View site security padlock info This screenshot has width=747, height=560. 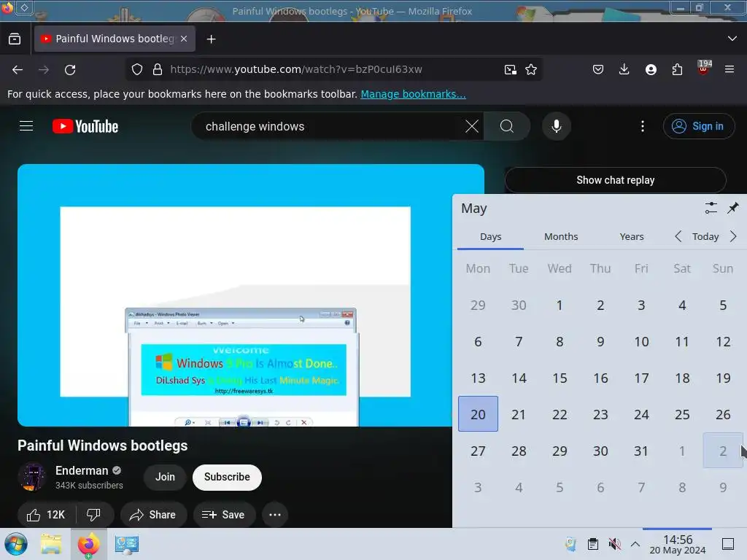click(x=158, y=69)
